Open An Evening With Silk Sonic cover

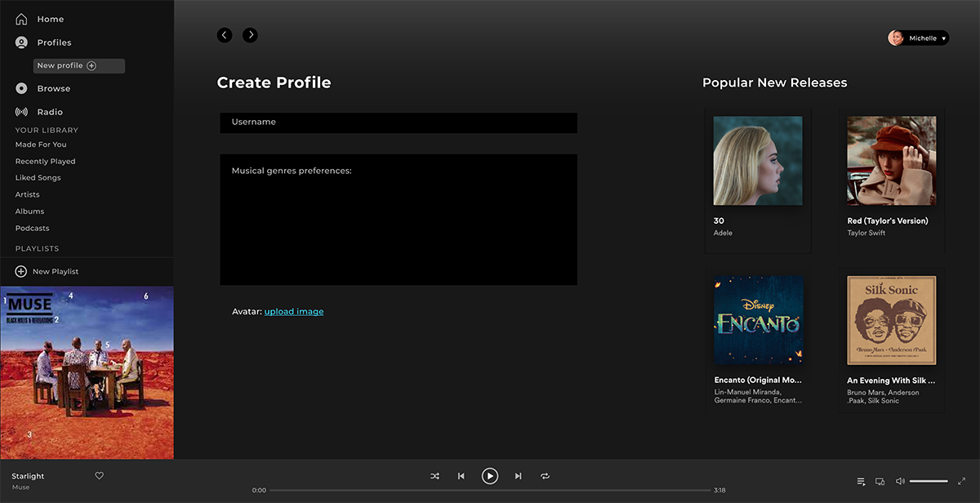[891, 320]
